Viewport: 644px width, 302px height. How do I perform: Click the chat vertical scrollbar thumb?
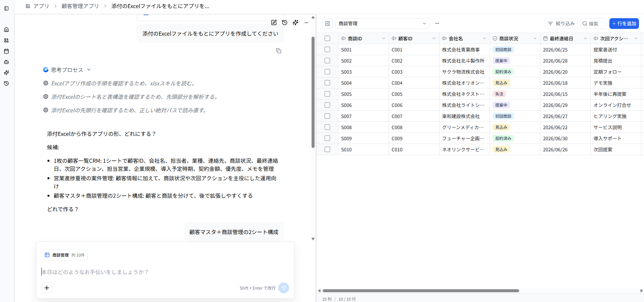click(x=313, y=92)
